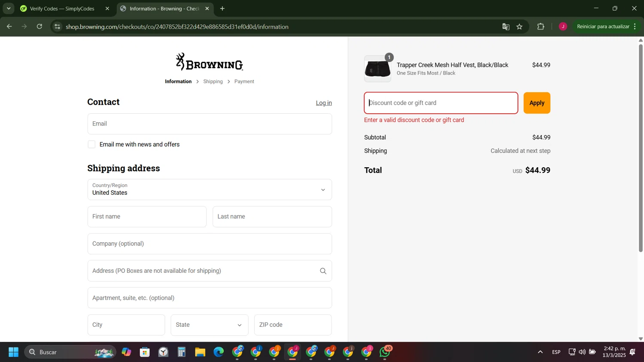Open File Explorer from the taskbar

(x=200, y=352)
